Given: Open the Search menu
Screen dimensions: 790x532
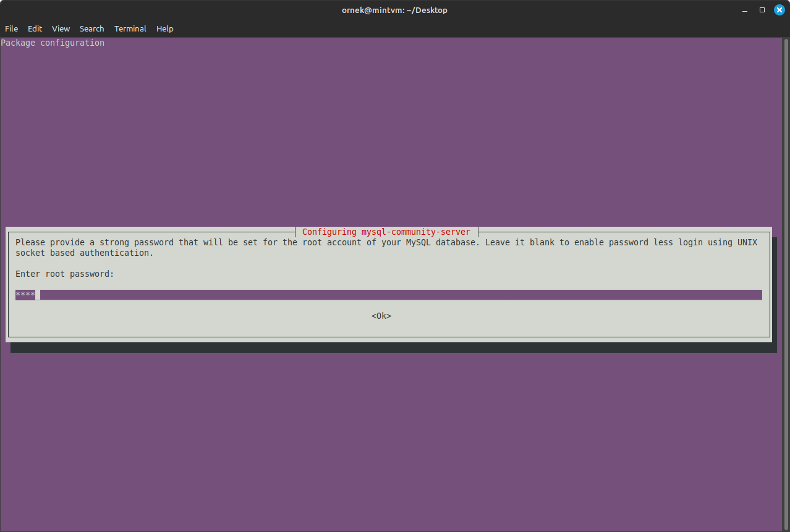Looking at the screenshot, I should pos(91,28).
